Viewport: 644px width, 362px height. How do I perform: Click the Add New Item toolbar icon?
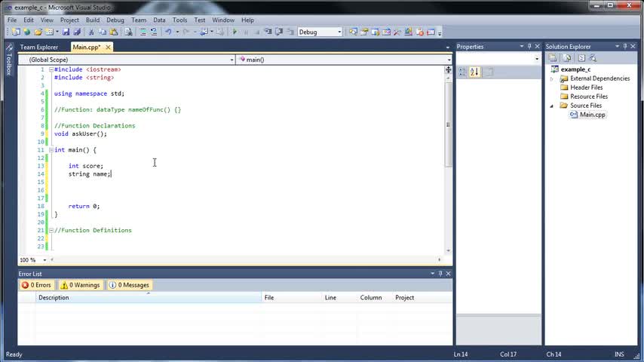coord(49,32)
